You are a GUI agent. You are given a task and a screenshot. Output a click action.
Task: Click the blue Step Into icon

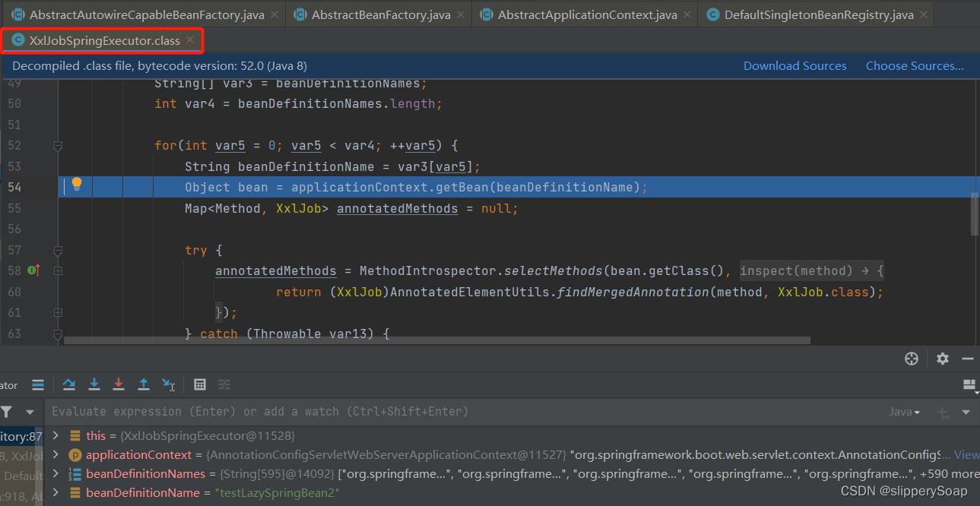point(94,384)
